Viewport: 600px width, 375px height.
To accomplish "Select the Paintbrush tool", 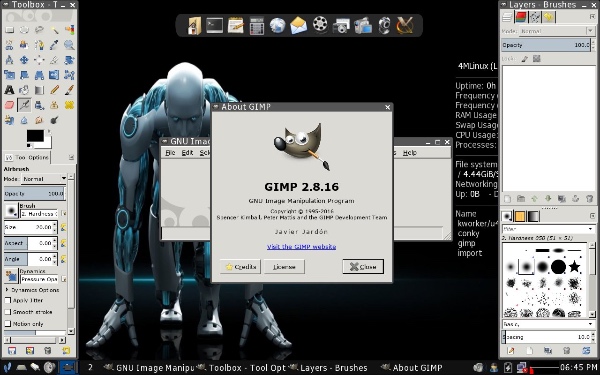I will pos(69,90).
